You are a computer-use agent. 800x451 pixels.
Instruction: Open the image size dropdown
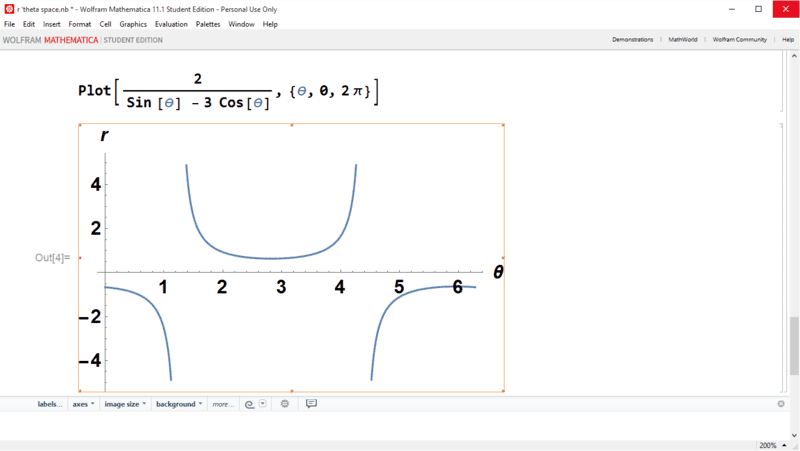[x=125, y=404]
